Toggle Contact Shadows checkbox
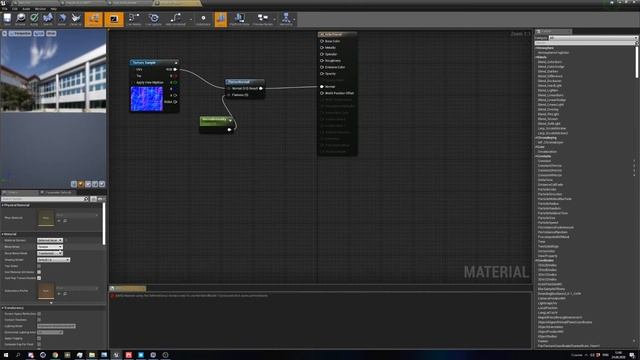This screenshot has width=640, height=360. tap(39, 320)
